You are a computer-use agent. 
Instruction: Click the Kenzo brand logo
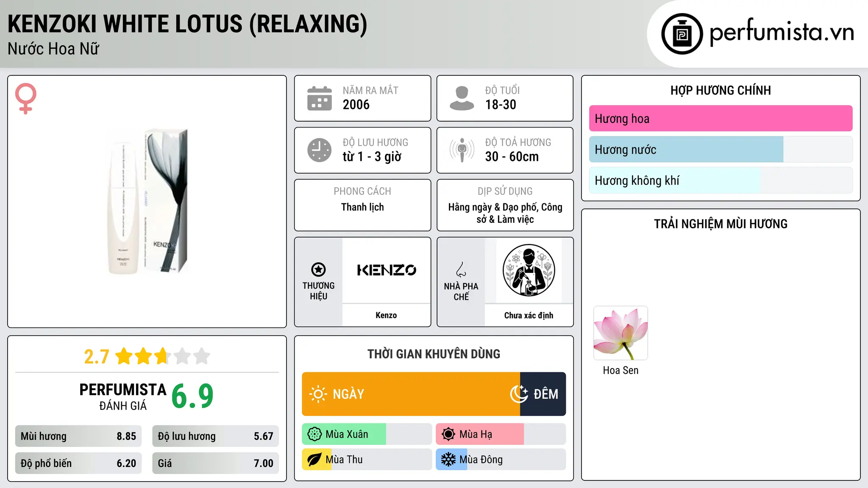386,270
